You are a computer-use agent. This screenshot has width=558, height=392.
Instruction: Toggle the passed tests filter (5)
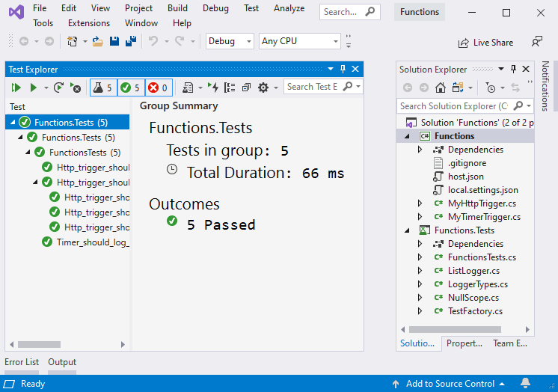click(130, 88)
